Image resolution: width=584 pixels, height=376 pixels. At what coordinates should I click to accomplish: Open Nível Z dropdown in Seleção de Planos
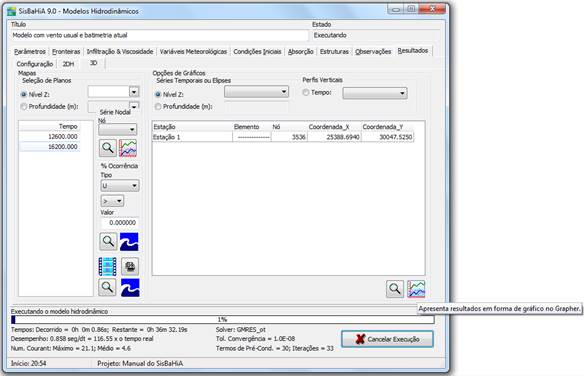coord(134,92)
